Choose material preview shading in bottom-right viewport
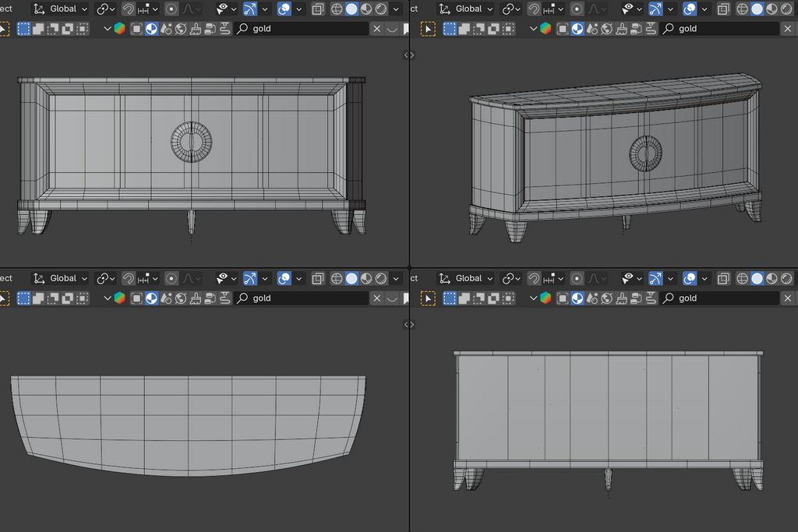This screenshot has height=532, width=798. (x=772, y=278)
